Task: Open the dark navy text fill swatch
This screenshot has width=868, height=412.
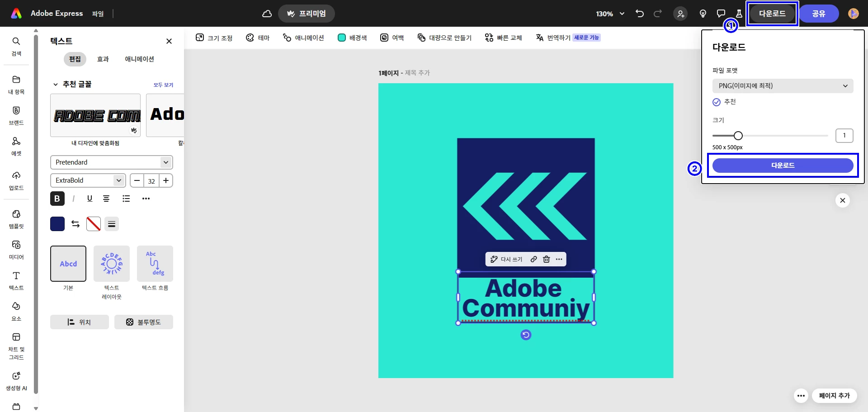Action: pos(57,224)
